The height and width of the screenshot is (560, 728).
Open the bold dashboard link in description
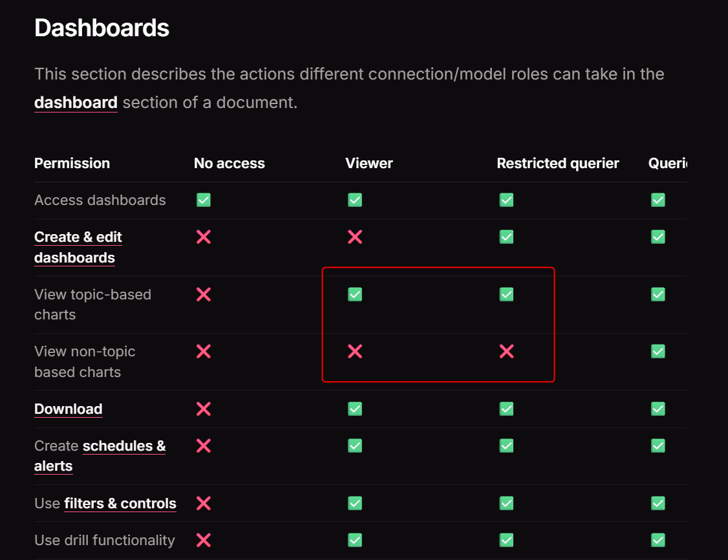(x=76, y=102)
